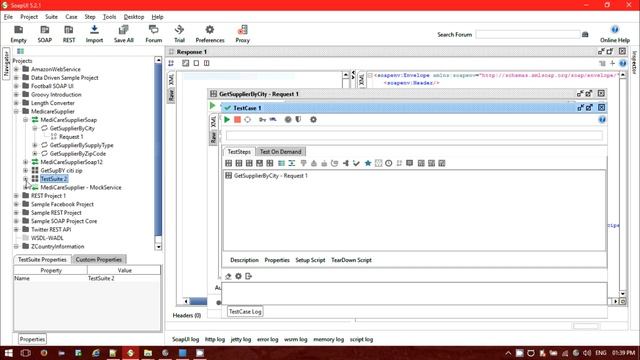Screen dimensions: 640x360
Task: Run TestCase 1 with green play button
Action: (227, 120)
